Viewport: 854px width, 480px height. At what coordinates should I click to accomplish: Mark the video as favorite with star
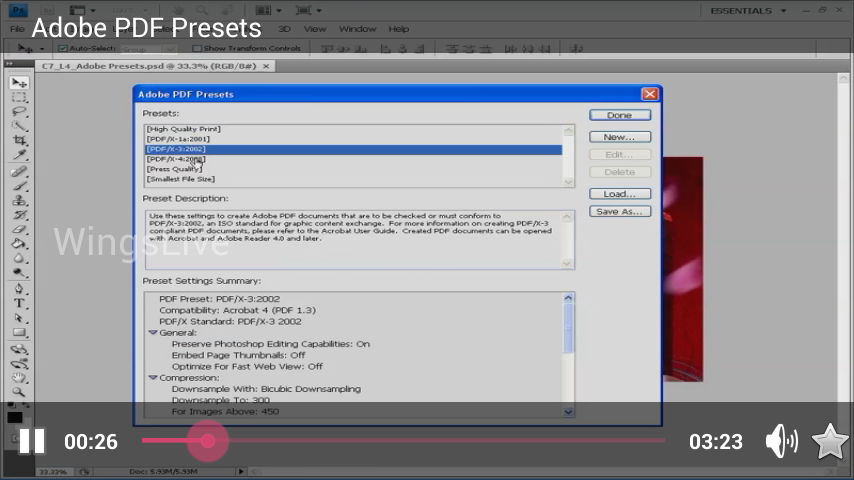coord(829,441)
